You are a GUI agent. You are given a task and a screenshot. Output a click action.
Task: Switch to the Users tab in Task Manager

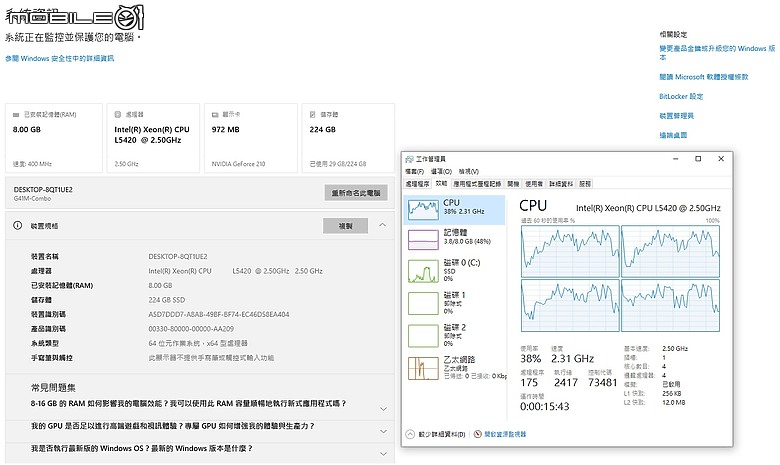point(534,184)
